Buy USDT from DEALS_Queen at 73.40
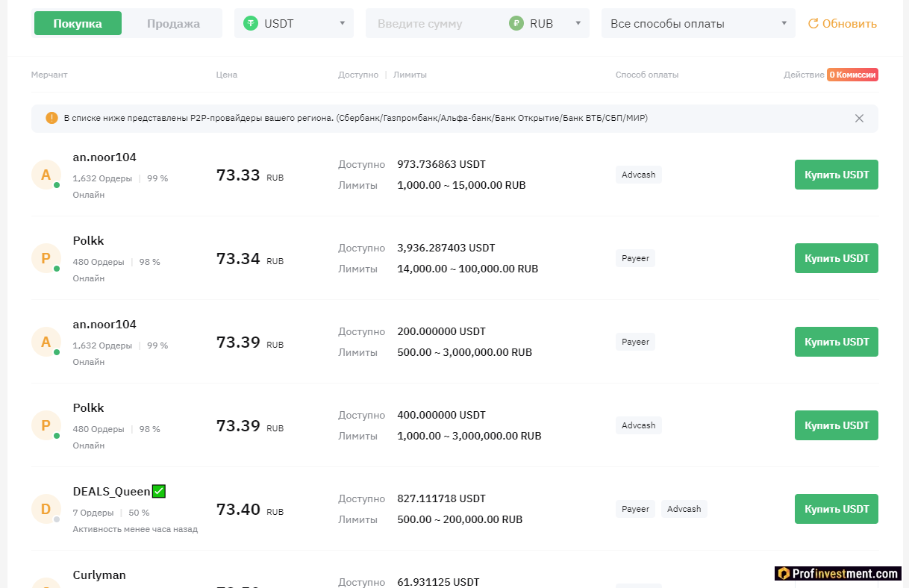The image size is (909, 588). point(837,509)
